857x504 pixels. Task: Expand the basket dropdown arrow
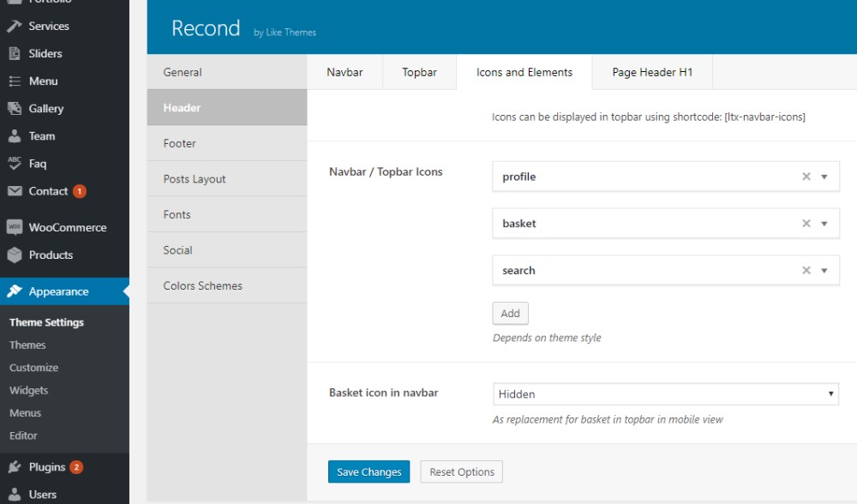(x=824, y=224)
